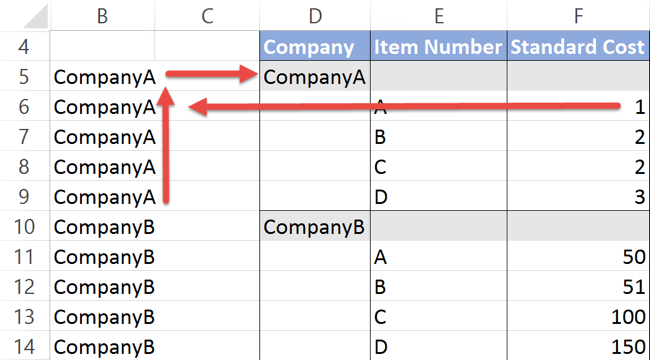Click the Standard Cost header cell
The height and width of the screenshot is (360, 650).
coord(578,46)
